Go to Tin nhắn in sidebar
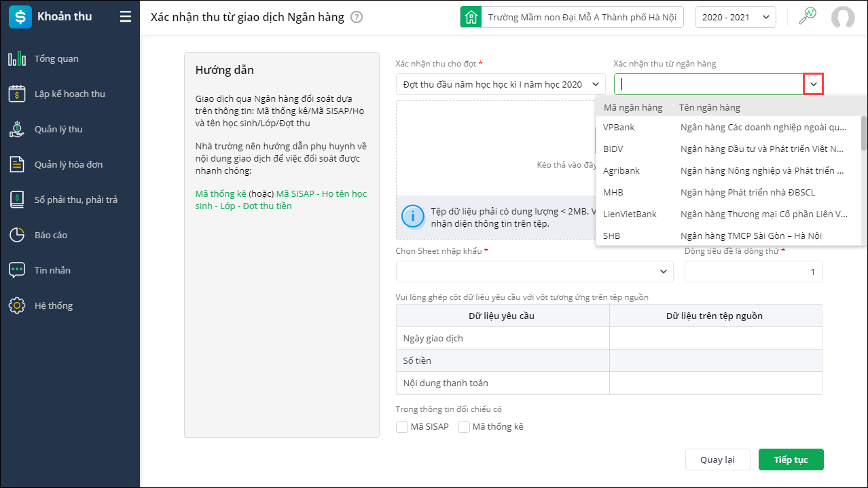868x488 pixels. point(52,271)
